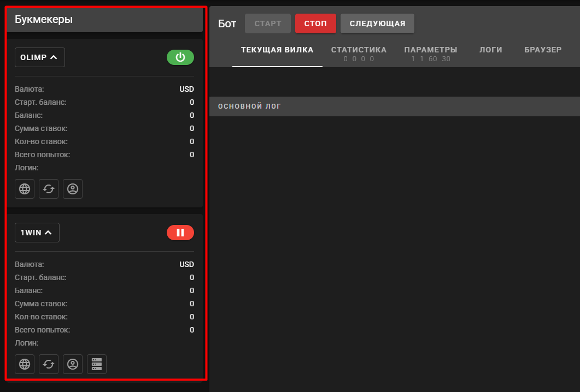This screenshot has width=580, height=392.
Task: Refresh OLIMP using the circular arrows icon
Action: [49, 189]
